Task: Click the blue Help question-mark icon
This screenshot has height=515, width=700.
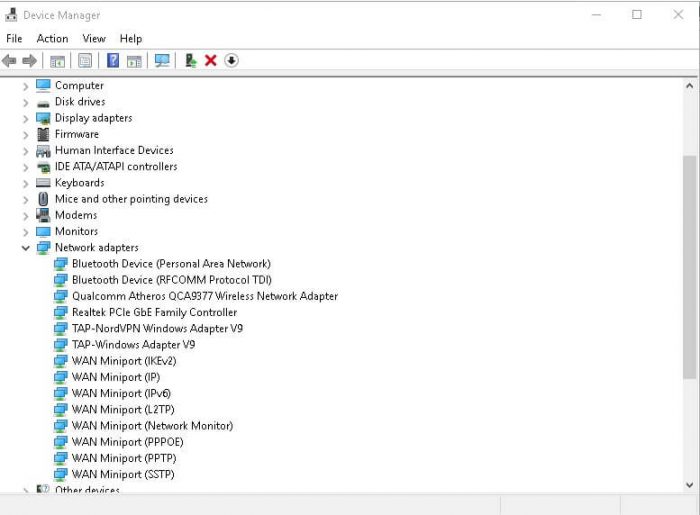Action: (113, 60)
